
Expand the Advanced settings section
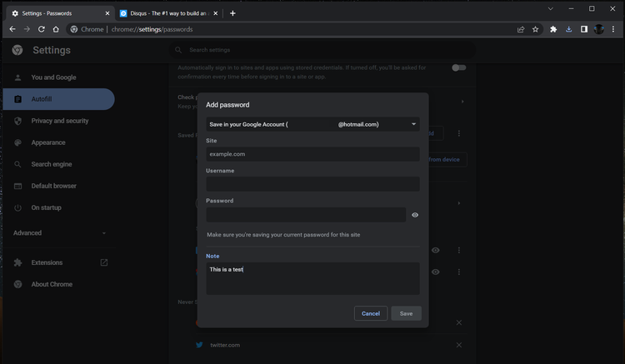coord(58,233)
